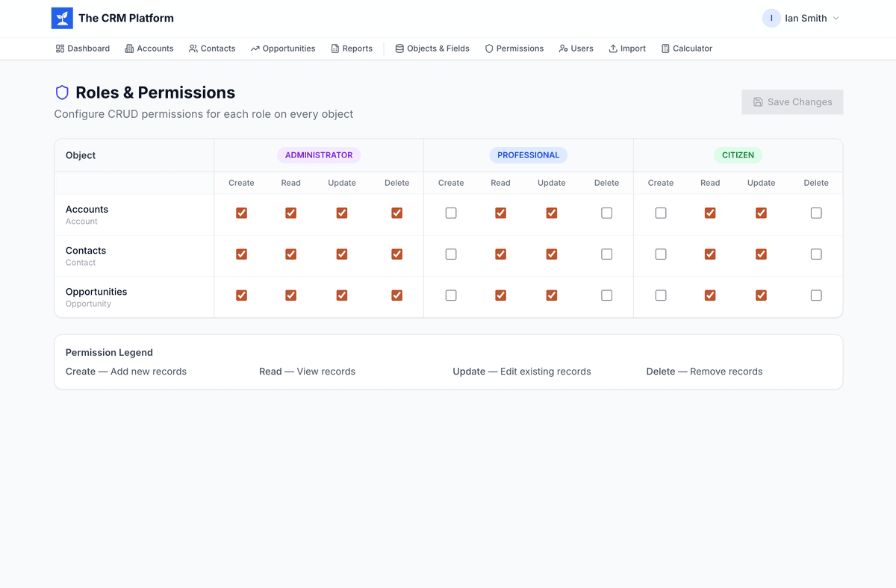Expand the Ian Smith user menu chevron
This screenshot has height=588, width=896.
[836, 19]
